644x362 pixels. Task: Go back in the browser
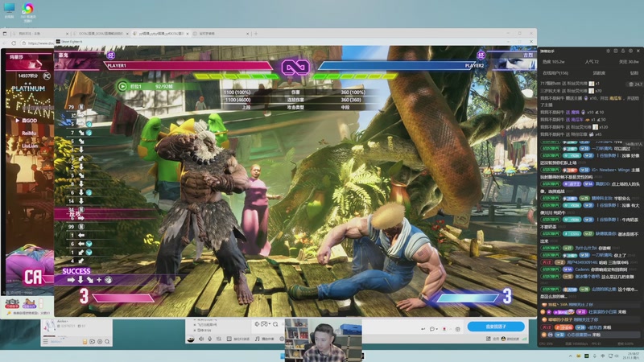click(5, 43)
